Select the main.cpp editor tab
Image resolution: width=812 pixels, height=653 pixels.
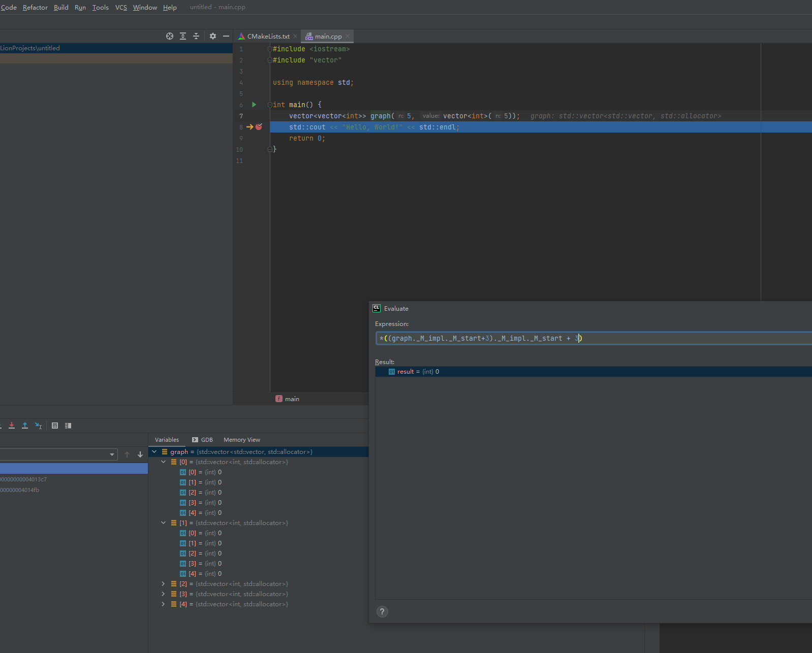[x=328, y=36]
